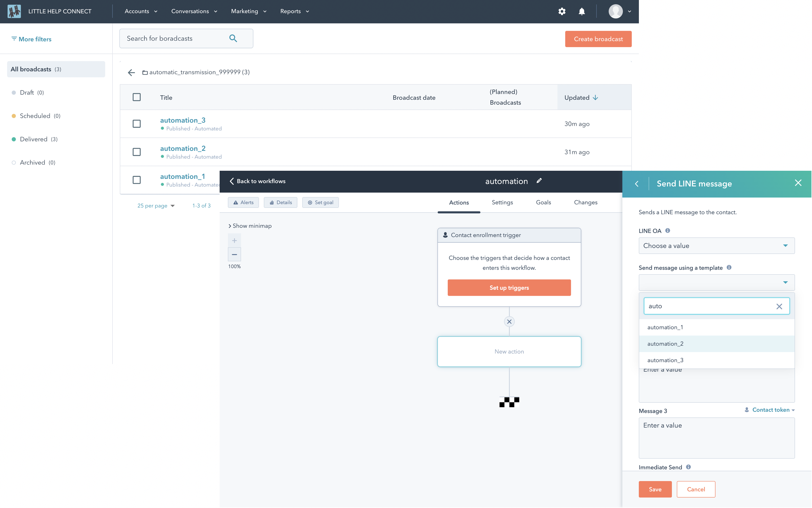Switch to the Changes tab

586,202
